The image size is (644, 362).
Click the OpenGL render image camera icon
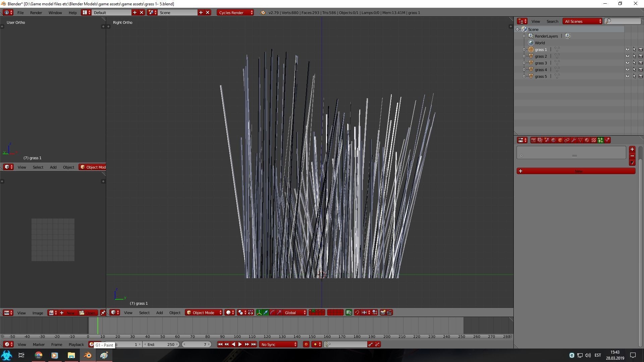pyautogui.click(x=383, y=312)
